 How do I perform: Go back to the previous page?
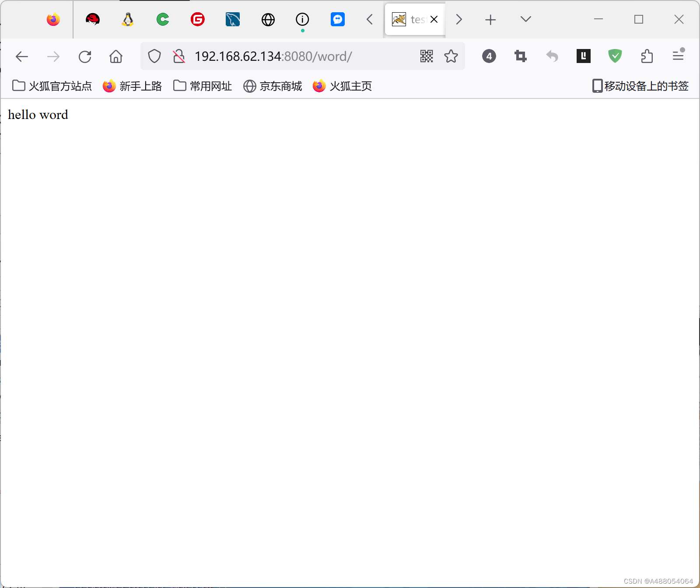22,56
